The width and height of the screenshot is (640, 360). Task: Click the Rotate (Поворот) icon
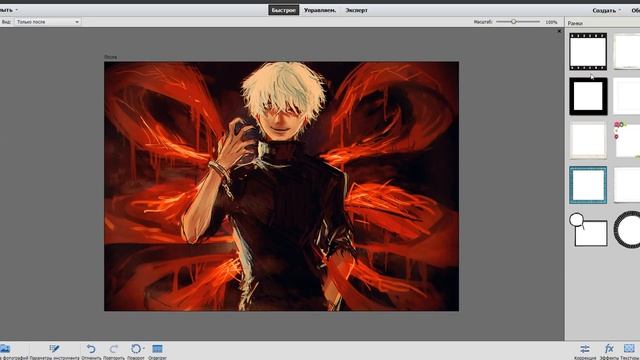point(135,349)
